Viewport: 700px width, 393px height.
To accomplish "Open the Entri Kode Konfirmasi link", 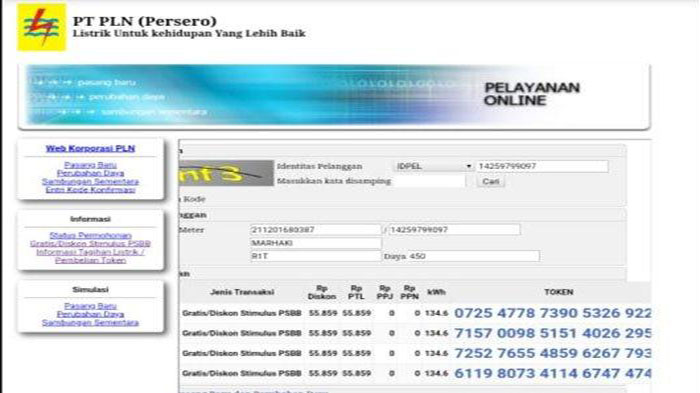I will coord(90,189).
